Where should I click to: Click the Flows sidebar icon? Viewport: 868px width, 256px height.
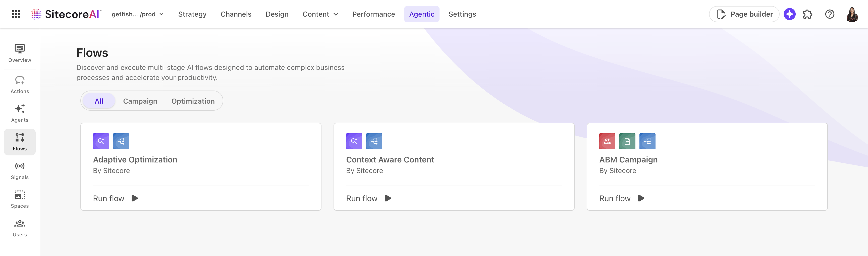20,142
